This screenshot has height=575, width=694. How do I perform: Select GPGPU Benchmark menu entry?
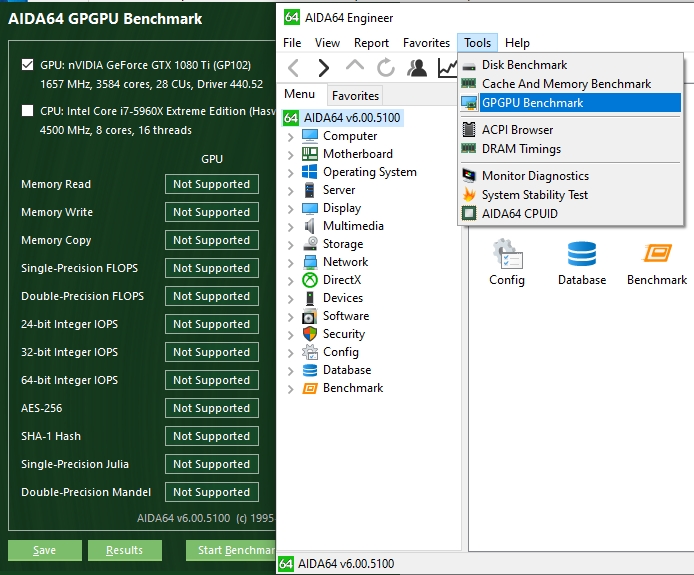coord(571,103)
